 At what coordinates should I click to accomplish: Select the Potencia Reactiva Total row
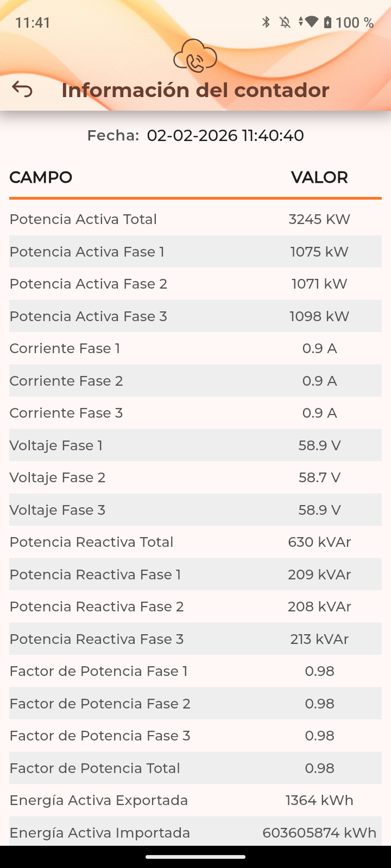coord(195,542)
